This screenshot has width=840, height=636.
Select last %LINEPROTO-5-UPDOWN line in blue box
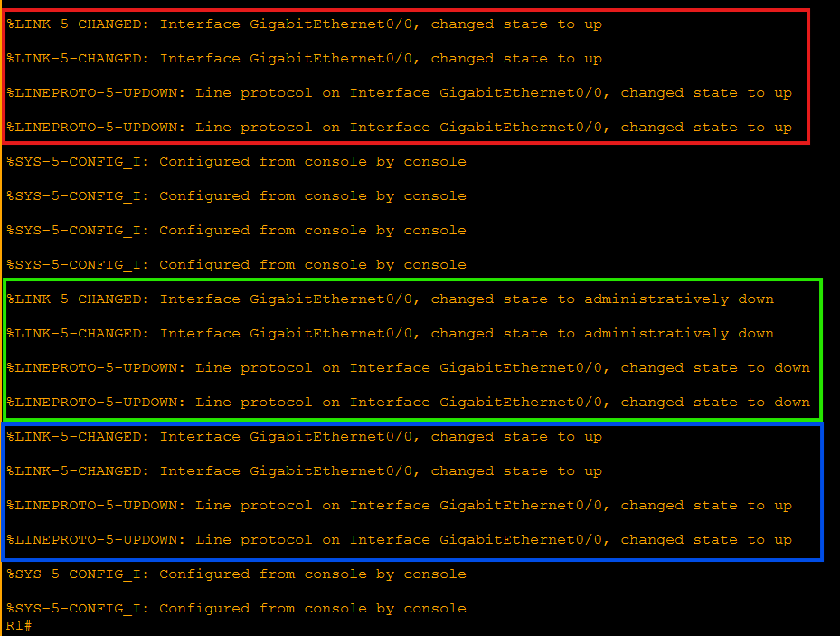point(398,540)
